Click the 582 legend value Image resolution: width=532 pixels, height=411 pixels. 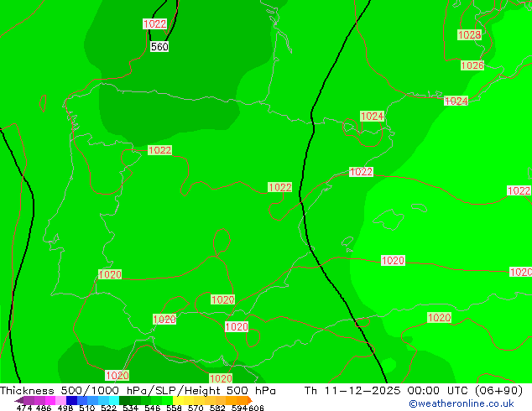(217, 408)
